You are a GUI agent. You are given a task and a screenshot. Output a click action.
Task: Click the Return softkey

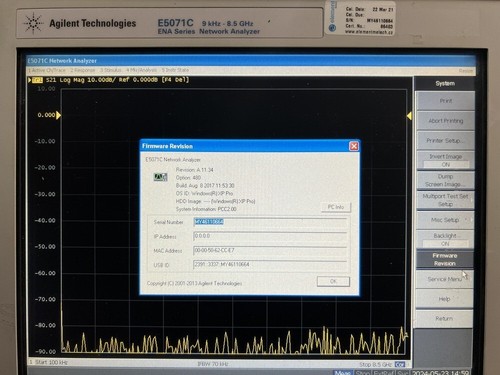444,319
